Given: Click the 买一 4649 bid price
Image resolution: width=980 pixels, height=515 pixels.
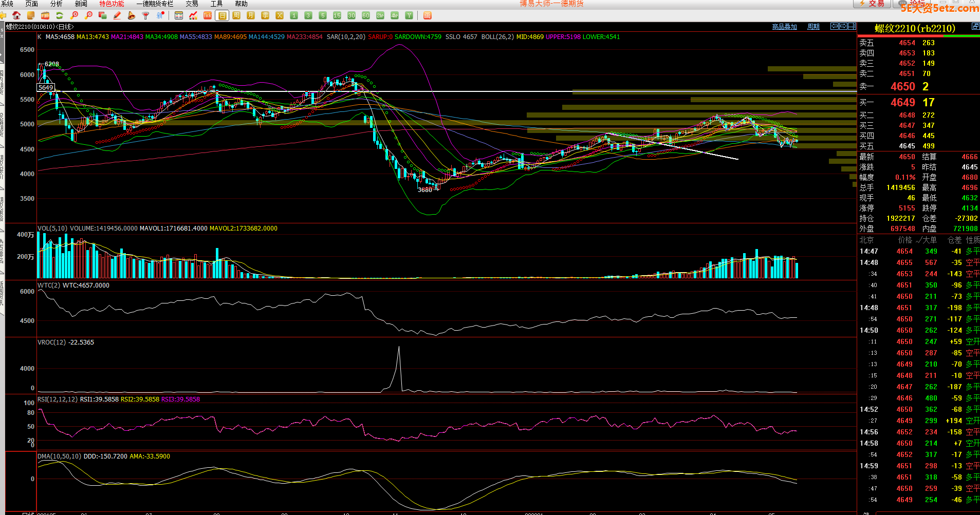Looking at the screenshot, I should click(x=903, y=102).
